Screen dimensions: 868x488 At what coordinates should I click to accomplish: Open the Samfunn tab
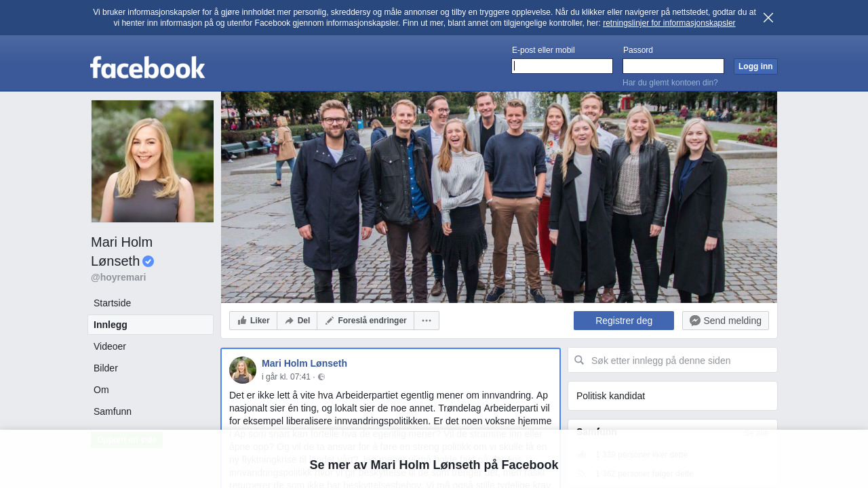tap(151, 411)
